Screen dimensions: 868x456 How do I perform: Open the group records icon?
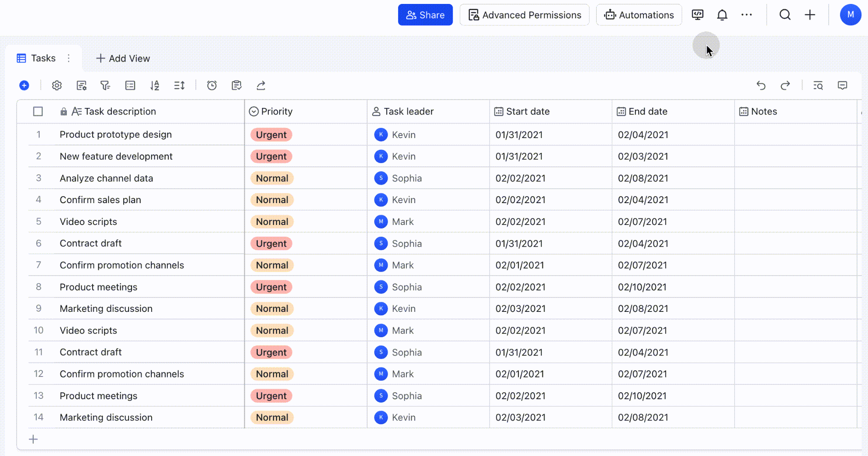pos(130,86)
